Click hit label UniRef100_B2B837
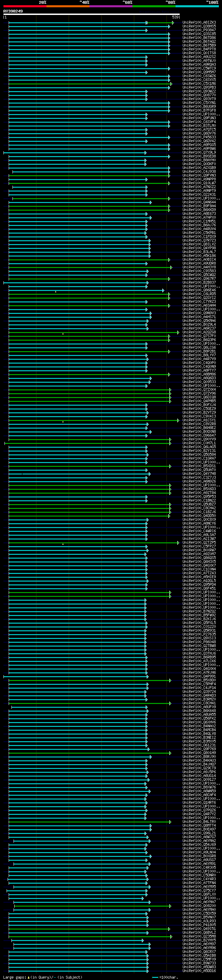Viewport: 222px width, 980px height. click(x=199, y=282)
